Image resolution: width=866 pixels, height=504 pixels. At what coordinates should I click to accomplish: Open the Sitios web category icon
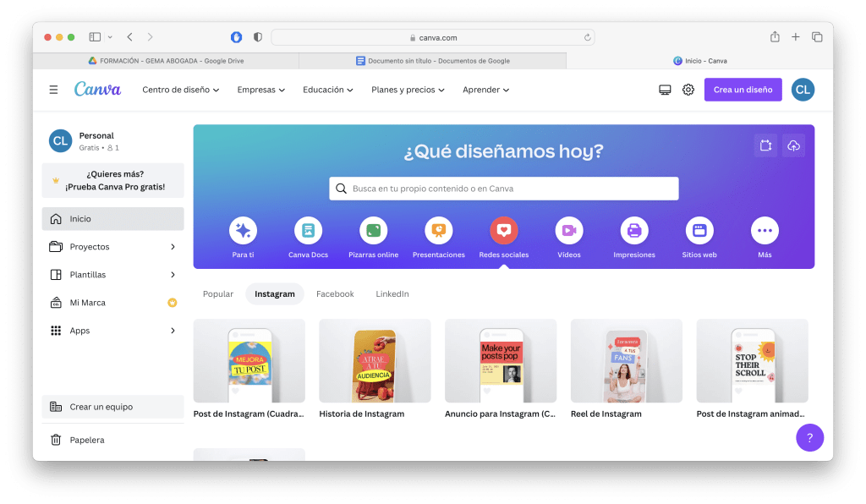(699, 231)
